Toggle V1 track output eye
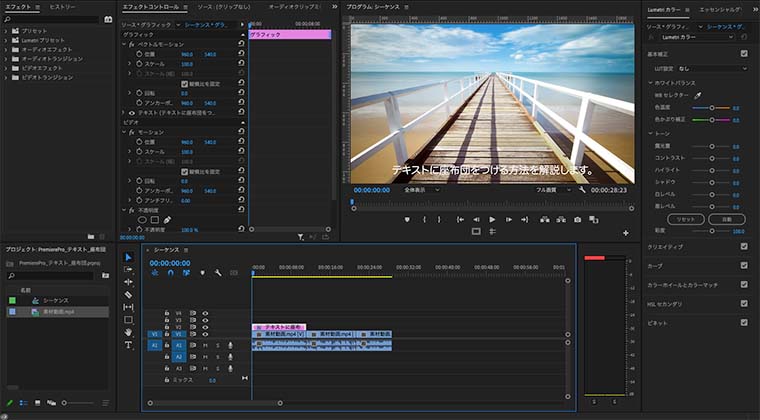Image resolution: width=760 pixels, height=420 pixels. [205, 334]
